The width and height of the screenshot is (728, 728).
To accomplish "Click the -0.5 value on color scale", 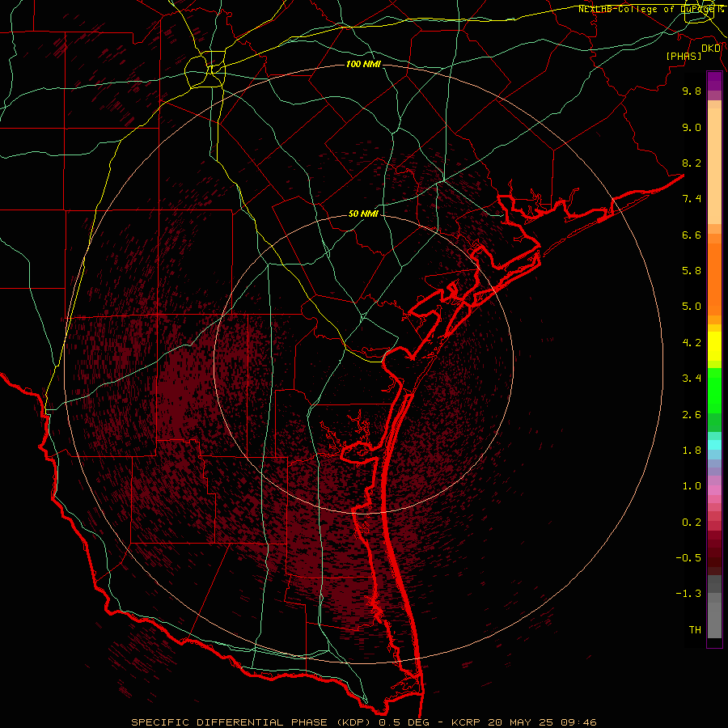I will click(x=688, y=558).
